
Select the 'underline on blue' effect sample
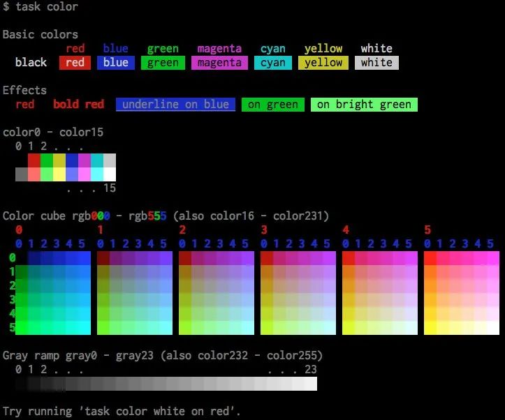pos(175,105)
